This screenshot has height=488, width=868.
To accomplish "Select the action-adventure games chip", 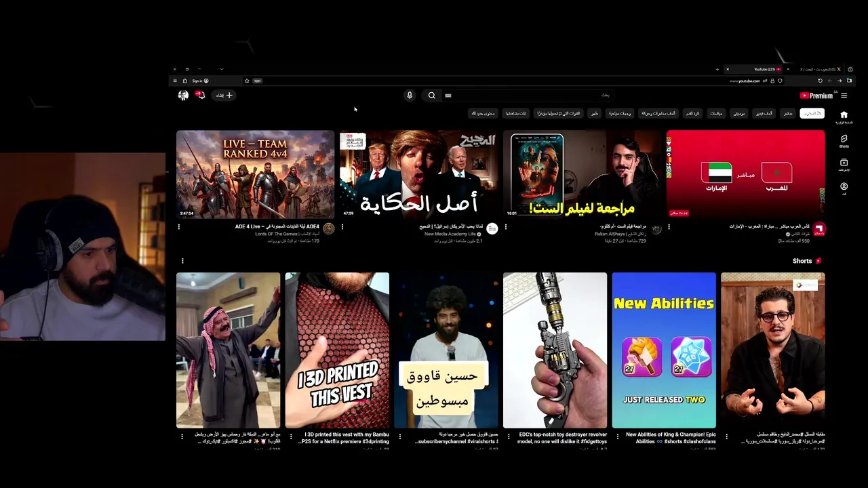I will 658,113.
